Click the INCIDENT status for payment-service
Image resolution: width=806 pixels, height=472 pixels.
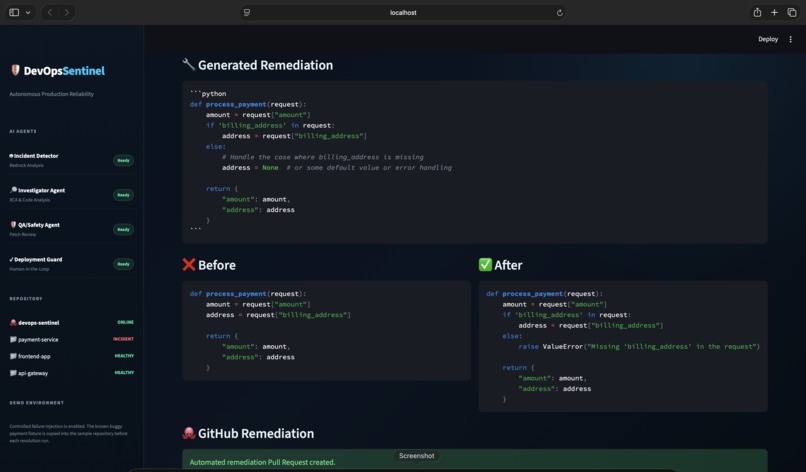click(123, 339)
